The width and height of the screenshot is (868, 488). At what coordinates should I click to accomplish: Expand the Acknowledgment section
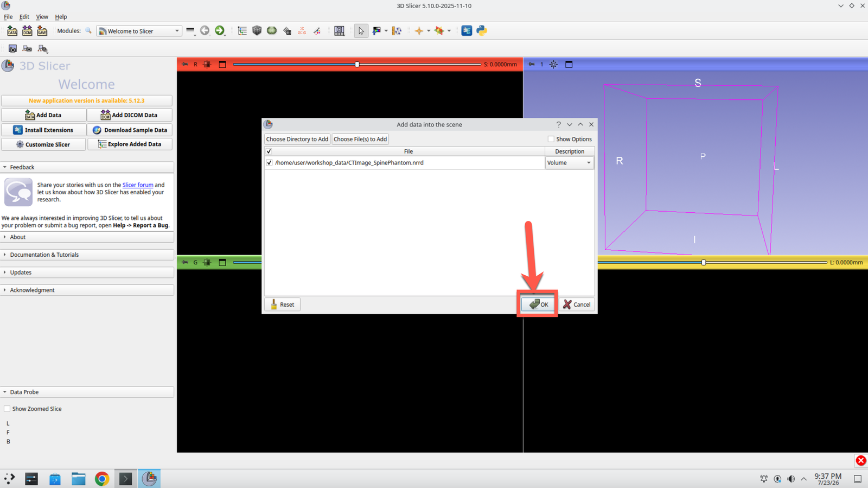pos(87,290)
